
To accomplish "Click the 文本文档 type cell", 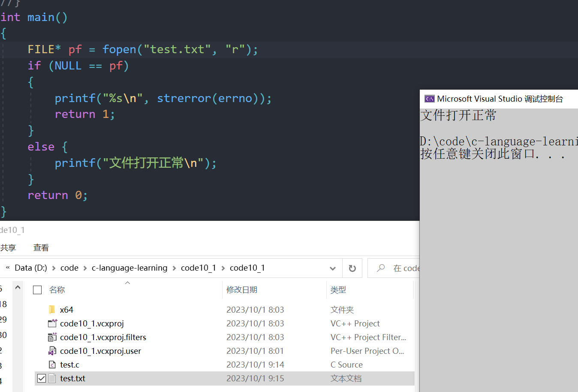I will (346, 378).
